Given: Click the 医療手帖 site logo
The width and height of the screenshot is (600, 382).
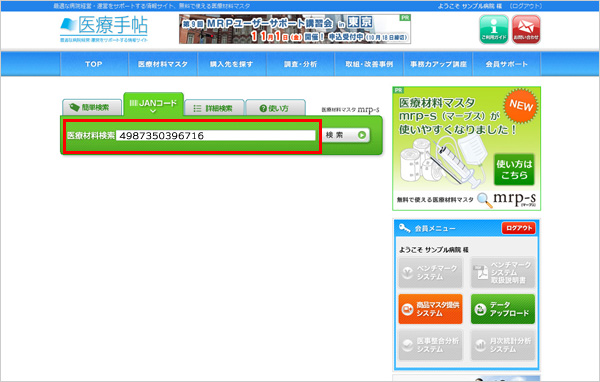Looking at the screenshot, I should click(104, 29).
